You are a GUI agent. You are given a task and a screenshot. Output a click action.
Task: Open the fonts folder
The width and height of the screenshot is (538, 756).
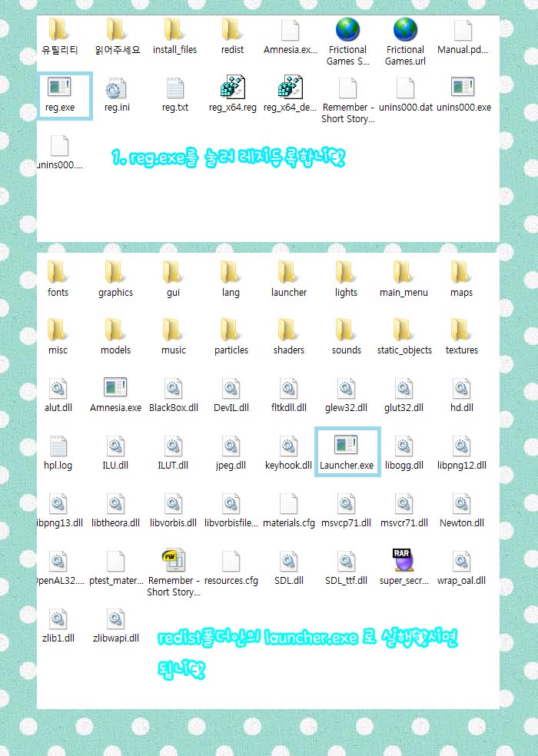(x=58, y=273)
